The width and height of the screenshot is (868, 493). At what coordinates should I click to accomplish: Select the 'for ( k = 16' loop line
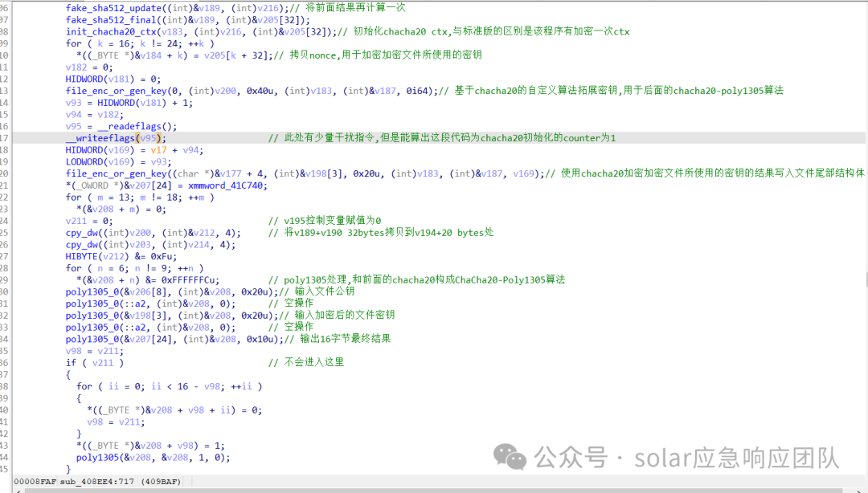click(140, 43)
